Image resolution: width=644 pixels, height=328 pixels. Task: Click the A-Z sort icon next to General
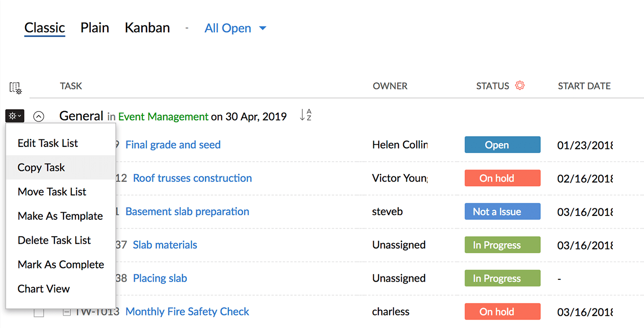tap(306, 115)
